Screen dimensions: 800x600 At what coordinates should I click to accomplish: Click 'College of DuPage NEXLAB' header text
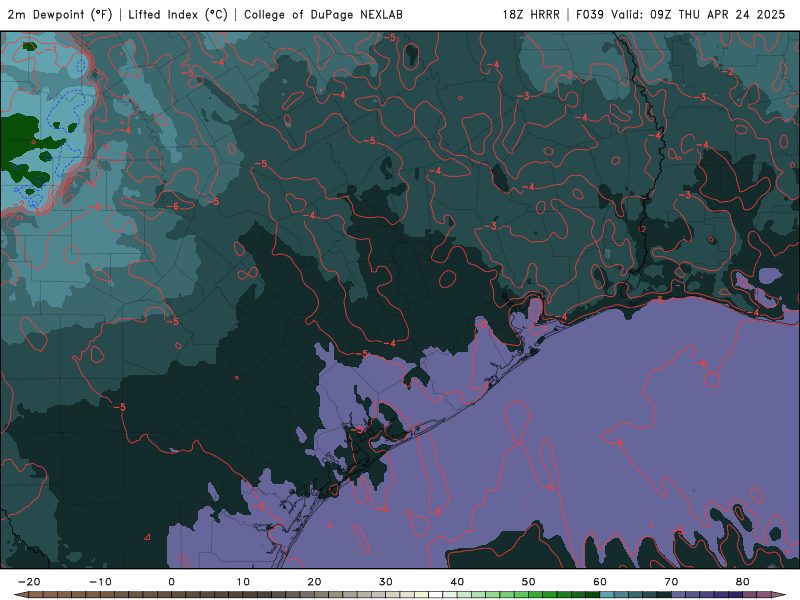(x=323, y=14)
